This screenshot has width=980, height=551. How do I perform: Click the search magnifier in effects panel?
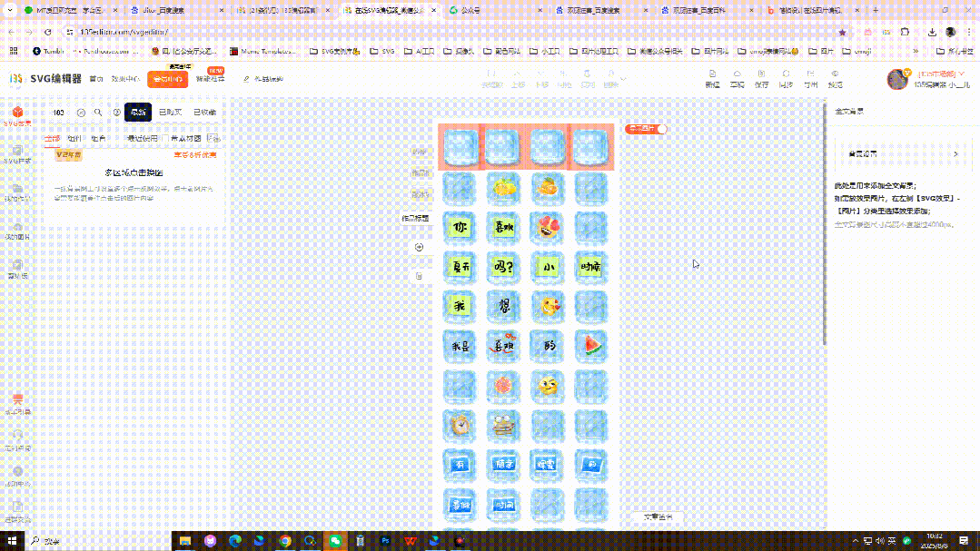98,113
